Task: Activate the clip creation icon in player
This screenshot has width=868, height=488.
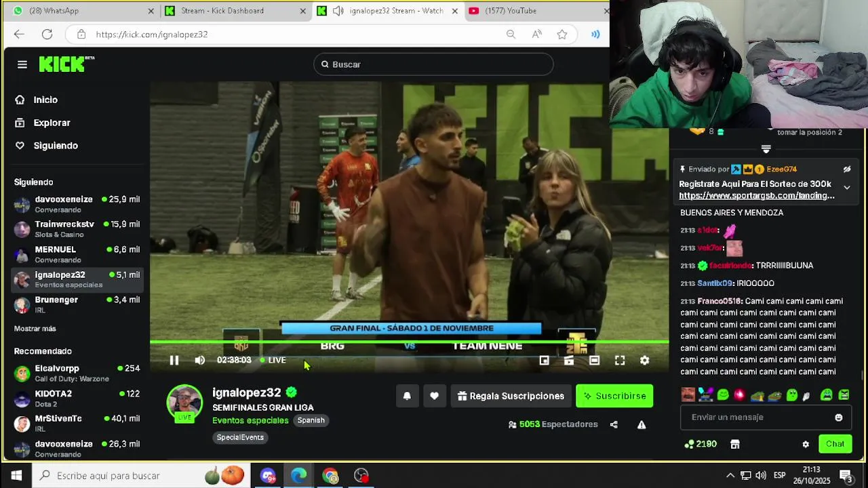Action: click(x=569, y=361)
